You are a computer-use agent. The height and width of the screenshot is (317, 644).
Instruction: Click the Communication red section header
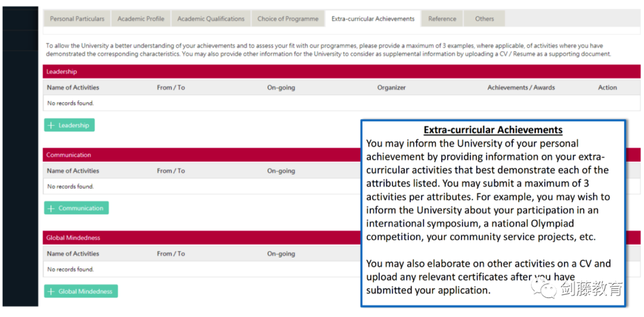click(x=202, y=155)
